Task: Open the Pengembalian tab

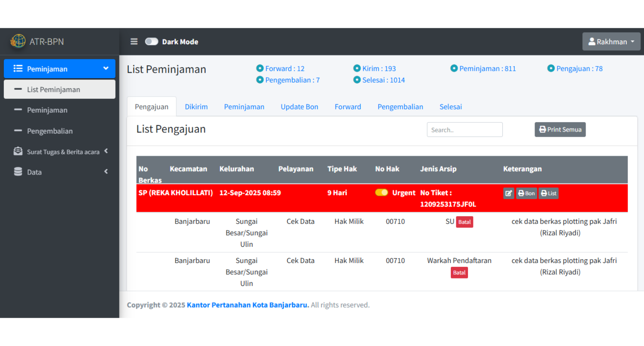Action: click(400, 107)
